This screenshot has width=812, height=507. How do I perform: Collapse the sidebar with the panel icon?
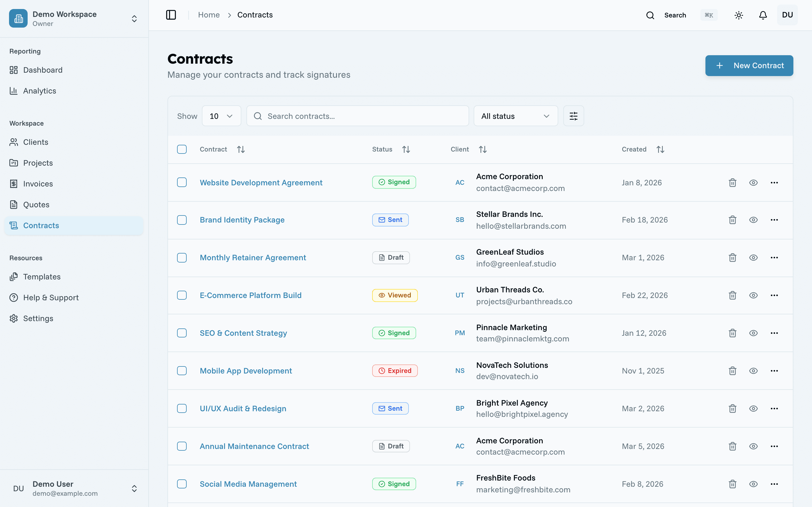(171, 15)
